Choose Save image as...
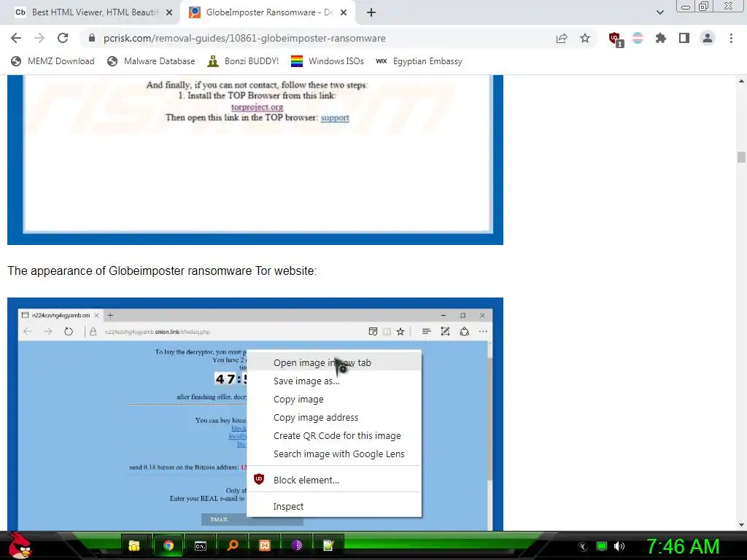Screen dimensions: 747x560 334,381
